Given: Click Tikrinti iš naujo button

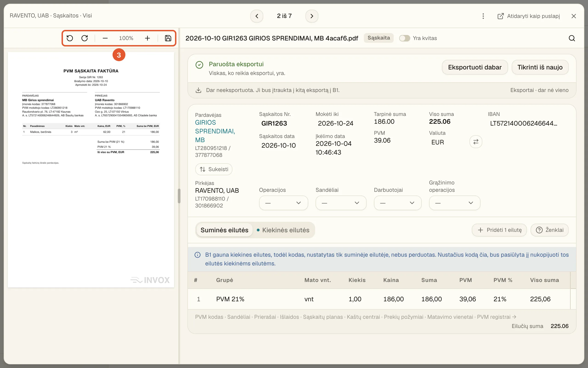Looking at the screenshot, I should click(540, 67).
